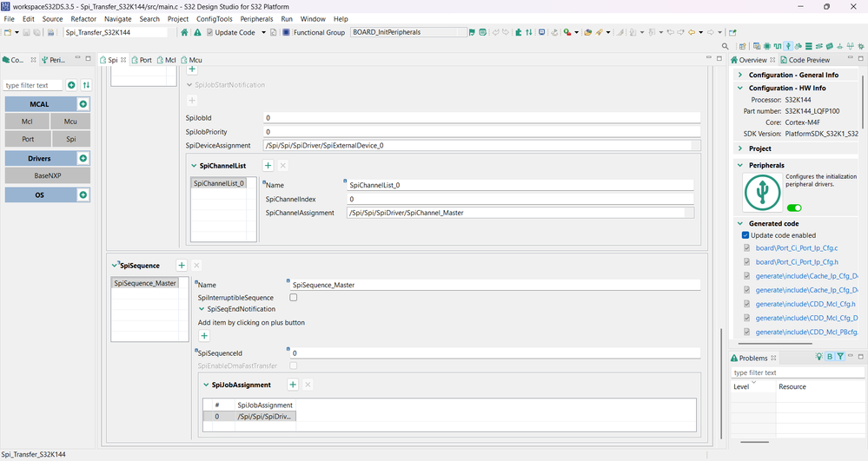Add new MCAL component with plus
The image size is (868, 461).
click(83, 104)
